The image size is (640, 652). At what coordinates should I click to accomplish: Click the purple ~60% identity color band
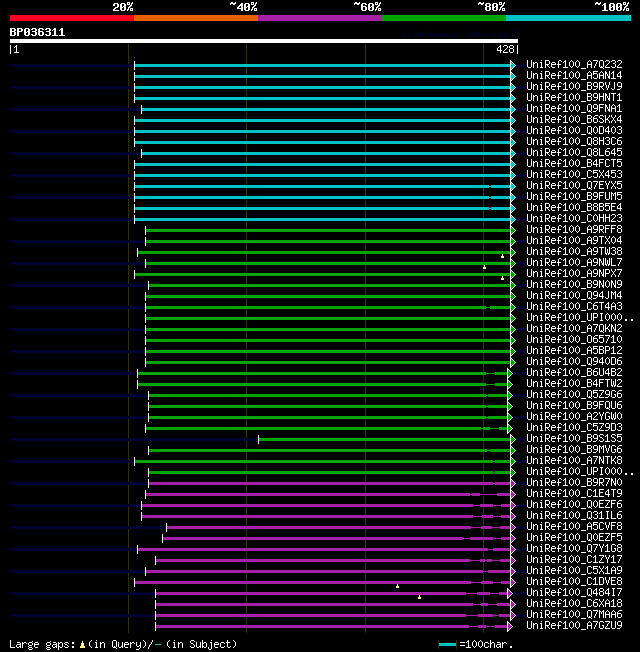click(x=320, y=18)
